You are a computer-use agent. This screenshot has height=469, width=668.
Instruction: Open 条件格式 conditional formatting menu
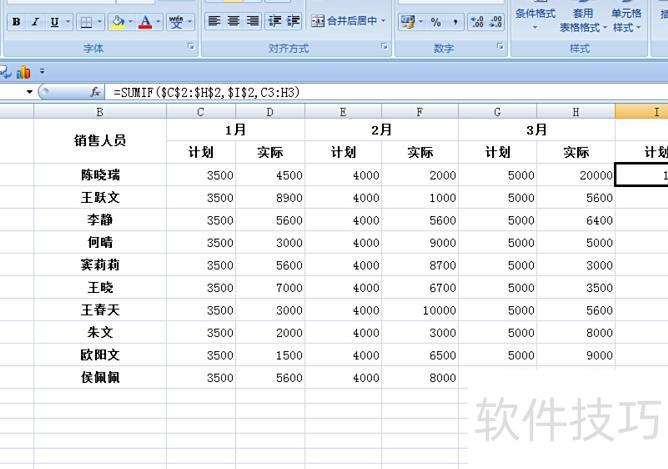pos(535,17)
